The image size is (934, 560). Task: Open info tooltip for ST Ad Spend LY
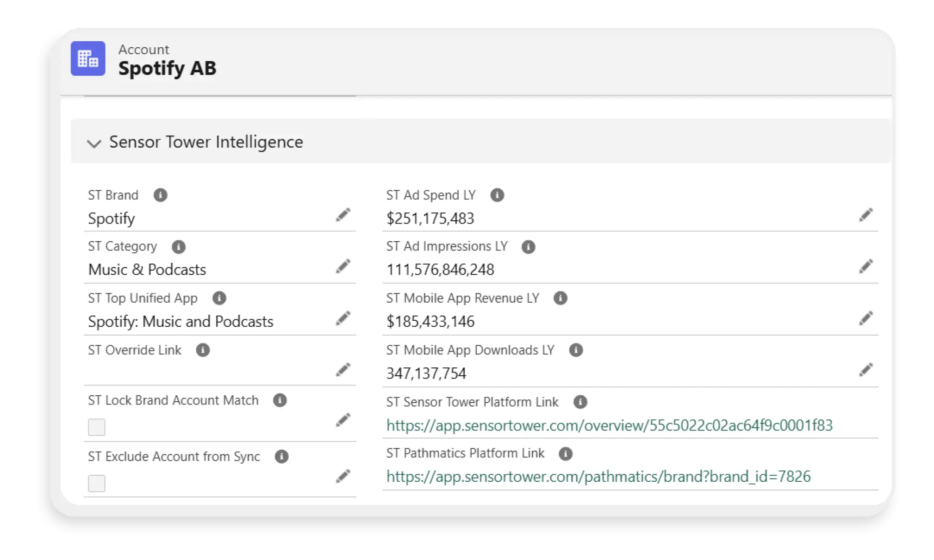(x=497, y=195)
